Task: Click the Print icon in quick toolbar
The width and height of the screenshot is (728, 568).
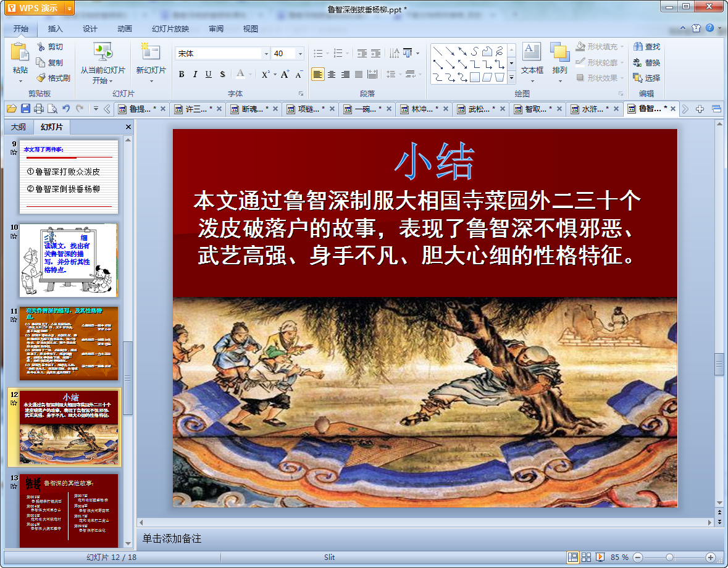Action: [x=39, y=109]
